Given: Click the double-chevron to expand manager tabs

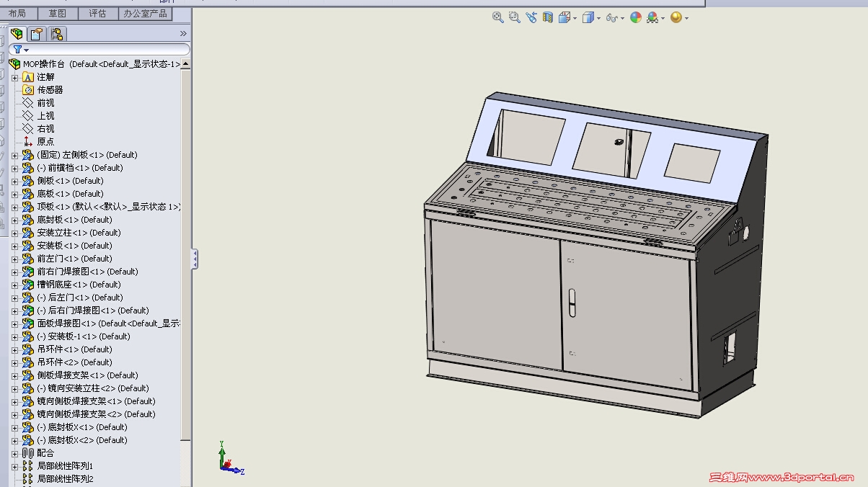Looking at the screenshot, I should (183, 33).
